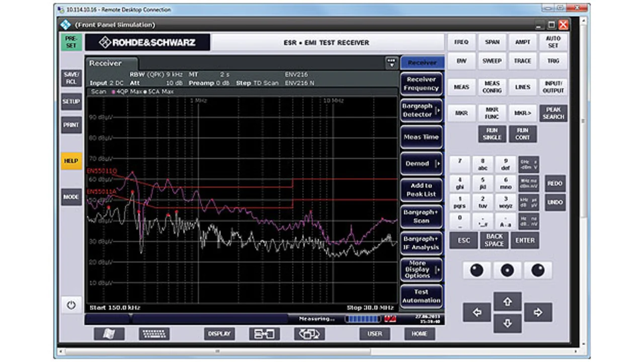Toggle the PRESET button
This screenshot has height=362, width=644.
click(71, 42)
